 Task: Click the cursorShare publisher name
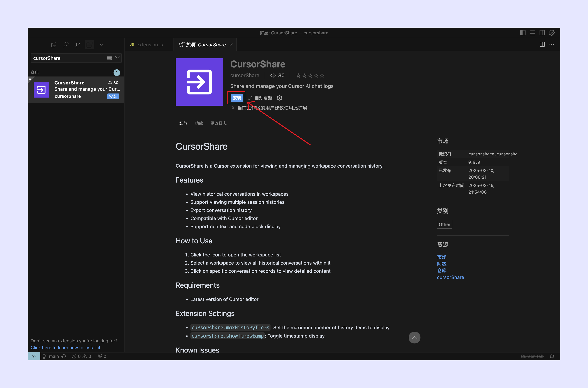point(245,75)
